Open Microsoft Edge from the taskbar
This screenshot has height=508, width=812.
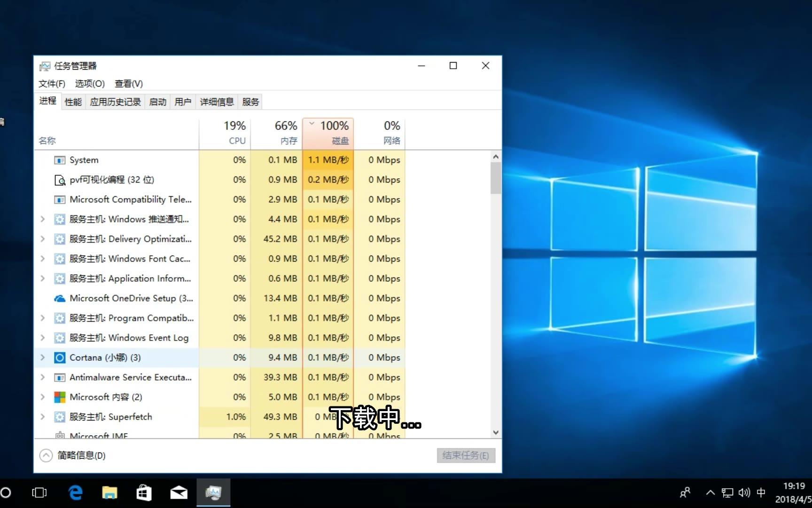click(x=75, y=492)
